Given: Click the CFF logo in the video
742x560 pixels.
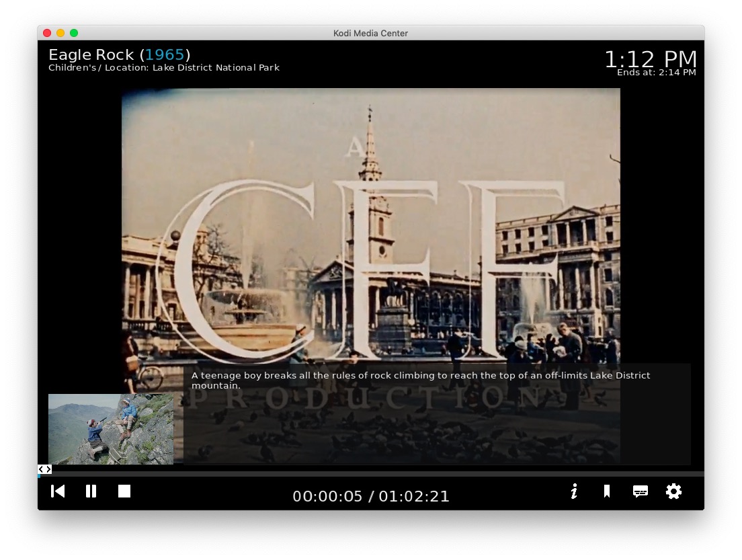Looking at the screenshot, I should (370, 269).
